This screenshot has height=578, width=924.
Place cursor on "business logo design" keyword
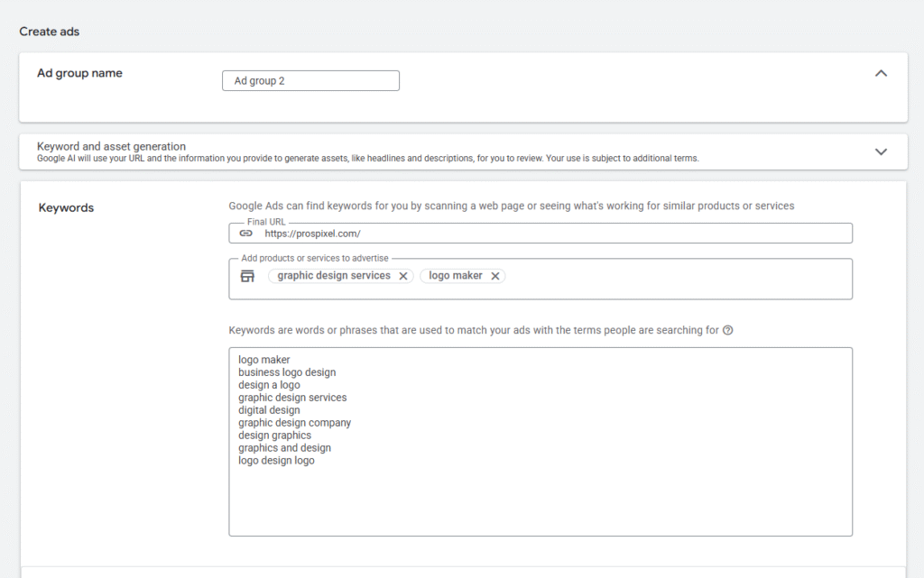[287, 372]
